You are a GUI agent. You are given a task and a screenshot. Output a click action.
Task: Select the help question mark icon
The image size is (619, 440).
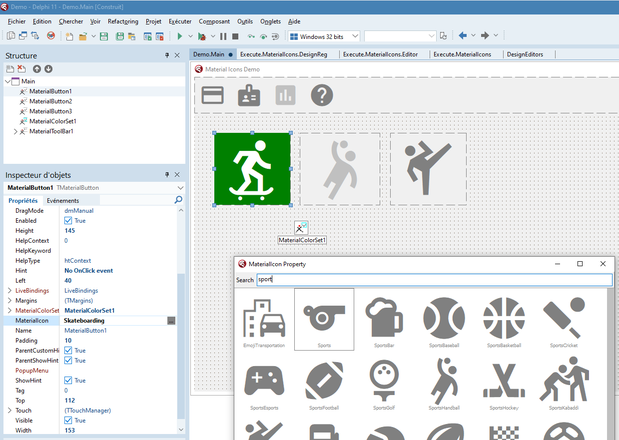tap(322, 95)
